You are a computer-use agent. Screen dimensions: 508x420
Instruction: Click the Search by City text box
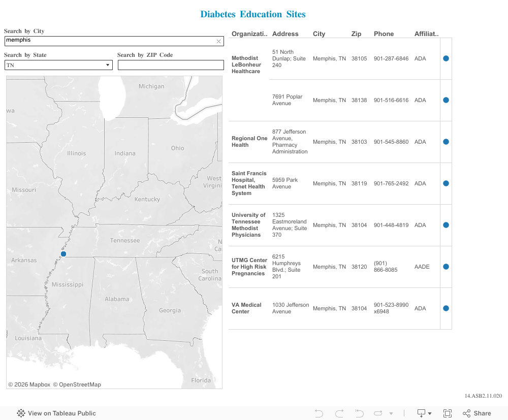tap(109, 41)
